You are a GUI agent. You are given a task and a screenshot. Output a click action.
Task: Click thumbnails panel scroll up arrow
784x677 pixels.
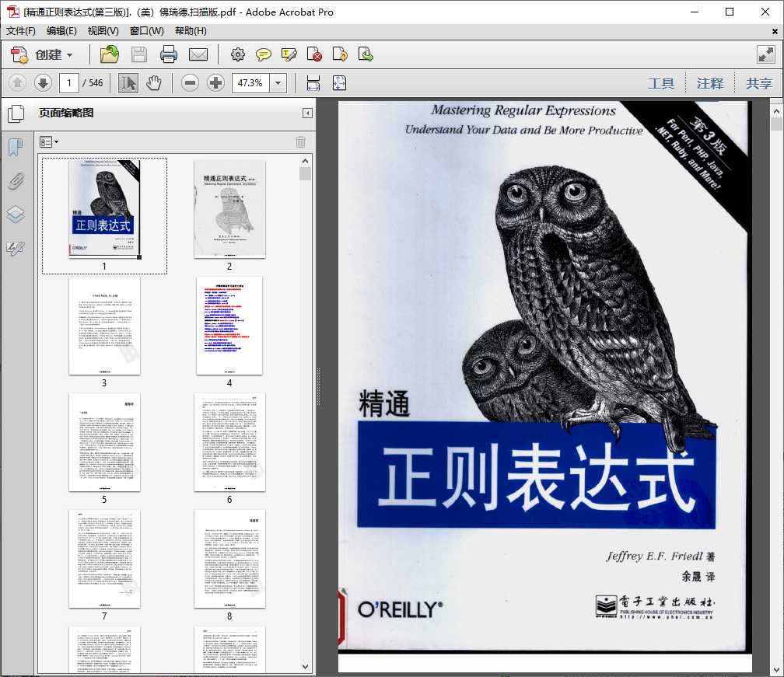[305, 161]
